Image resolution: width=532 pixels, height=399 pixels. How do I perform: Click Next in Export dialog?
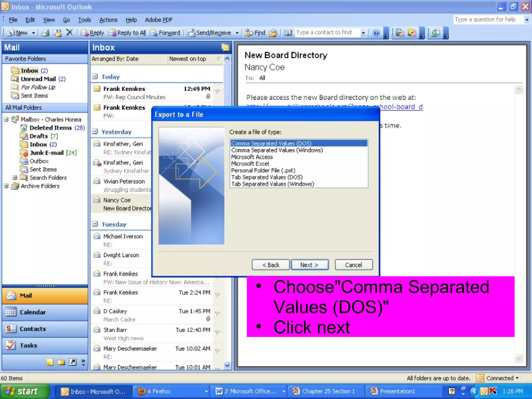click(310, 265)
